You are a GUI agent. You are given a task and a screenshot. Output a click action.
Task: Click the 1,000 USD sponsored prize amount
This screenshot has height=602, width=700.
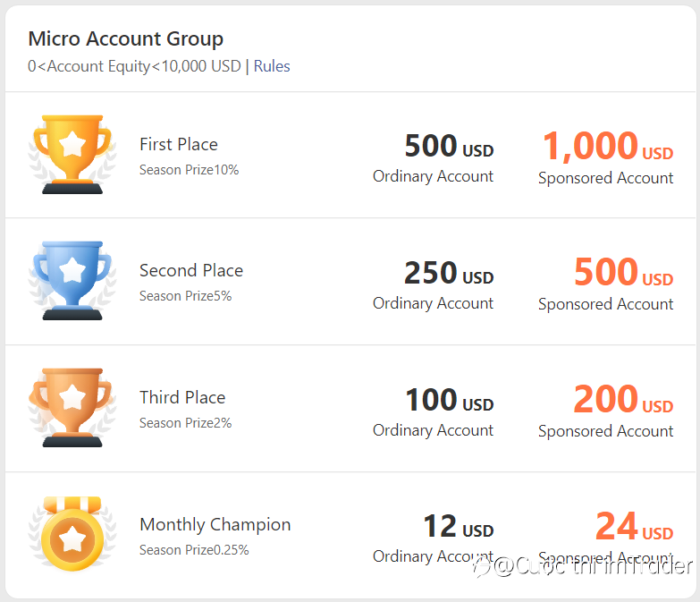coord(608,146)
